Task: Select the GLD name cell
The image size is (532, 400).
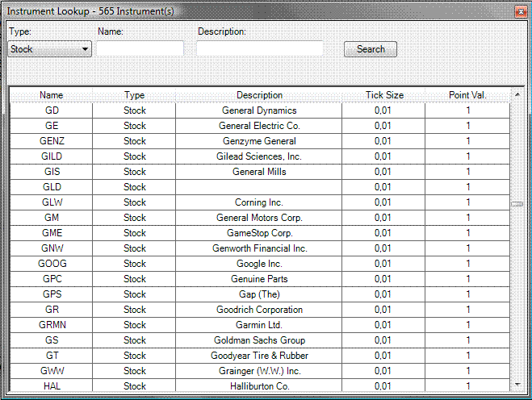Action: [x=51, y=187]
